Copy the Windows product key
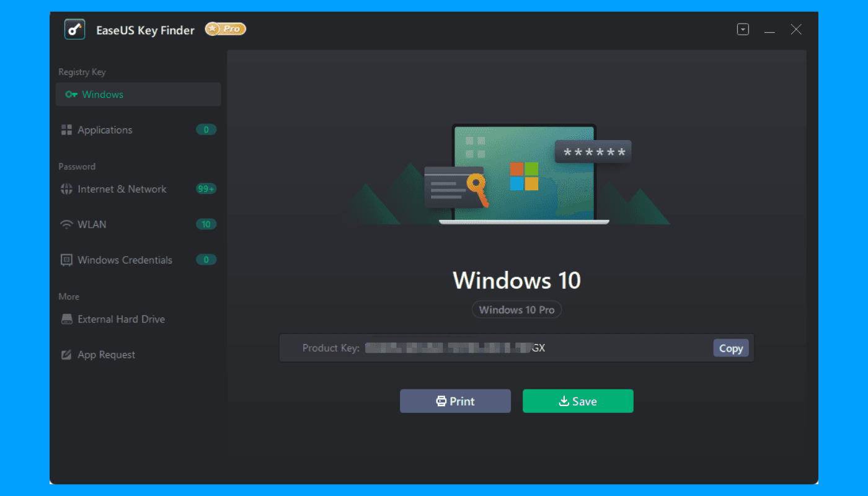Screen dimensions: 868x496 [731, 348]
